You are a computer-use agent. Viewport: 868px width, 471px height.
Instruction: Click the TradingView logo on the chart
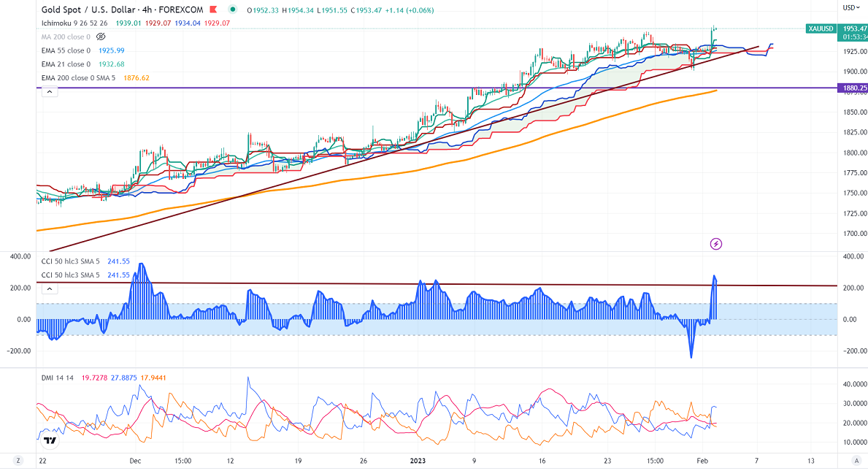50,440
